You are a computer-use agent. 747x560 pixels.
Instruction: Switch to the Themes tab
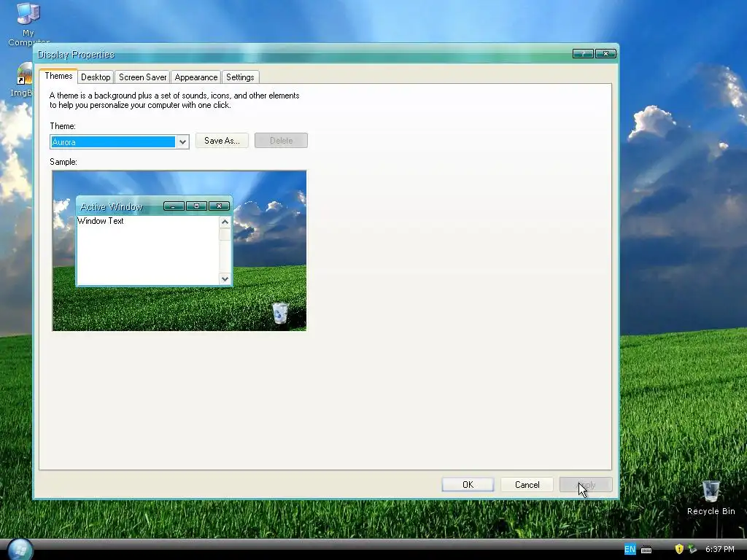pos(58,76)
